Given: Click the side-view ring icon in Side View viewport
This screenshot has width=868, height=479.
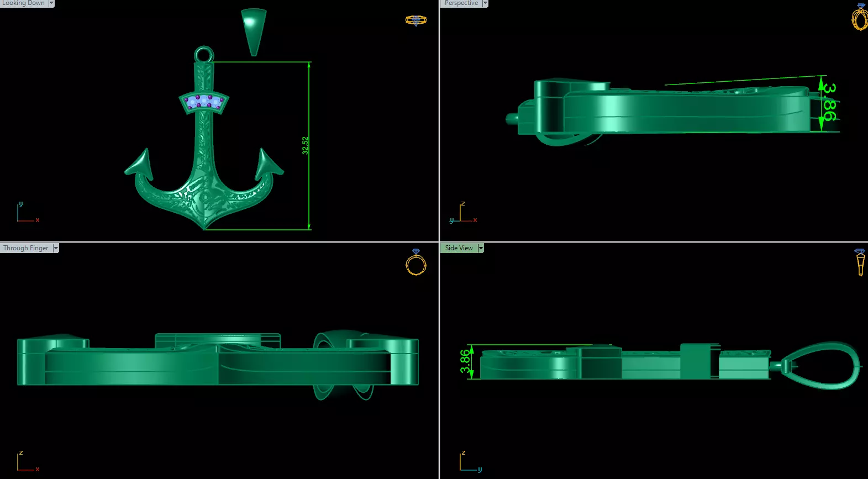Looking at the screenshot, I should click(860, 262).
